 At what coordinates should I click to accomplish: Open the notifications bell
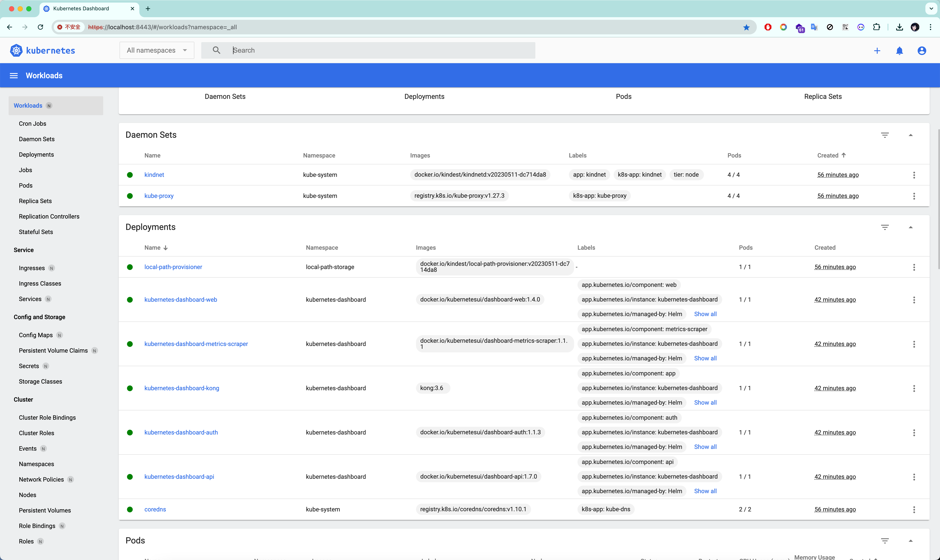(x=899, y=50)
